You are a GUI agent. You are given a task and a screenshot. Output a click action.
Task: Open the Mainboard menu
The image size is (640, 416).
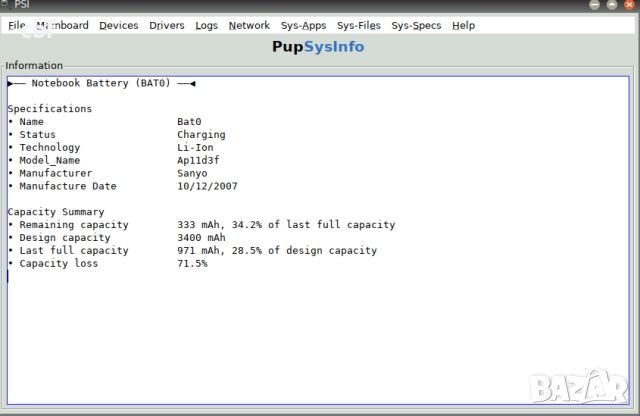(62, 25)
